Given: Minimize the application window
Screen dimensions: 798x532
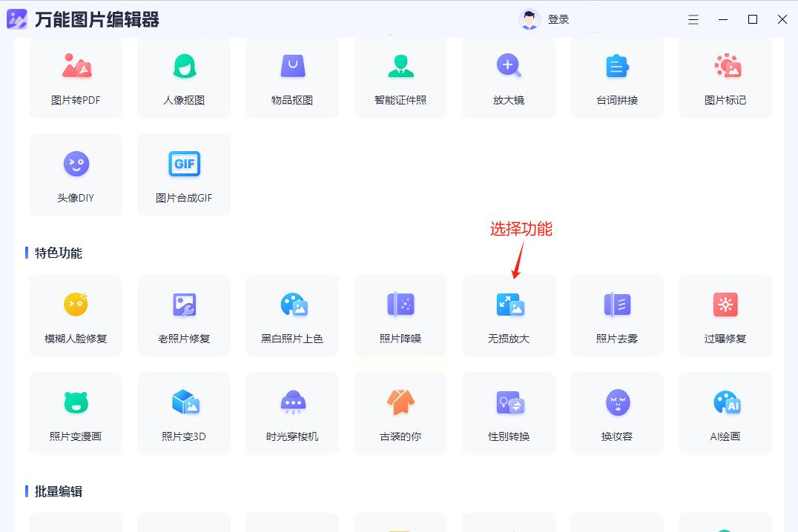Looking at the screenshot, I should pyautogui.click(x=722, y=19).
